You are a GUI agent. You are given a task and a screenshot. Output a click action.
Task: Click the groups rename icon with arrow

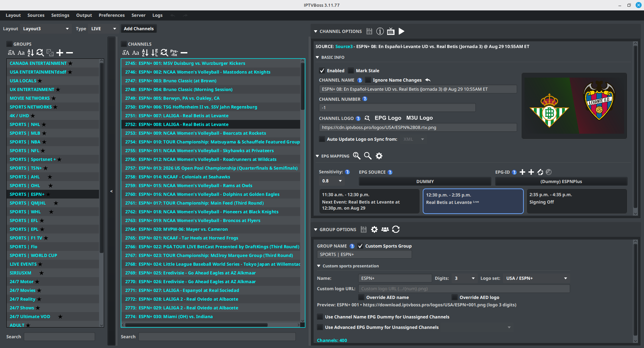11,53
